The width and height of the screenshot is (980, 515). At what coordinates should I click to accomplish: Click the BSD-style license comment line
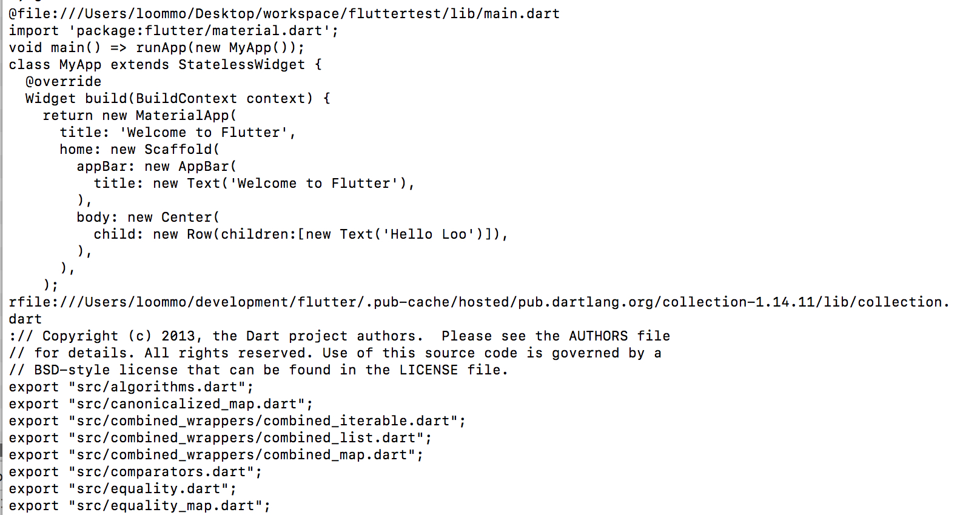[258, 370]
